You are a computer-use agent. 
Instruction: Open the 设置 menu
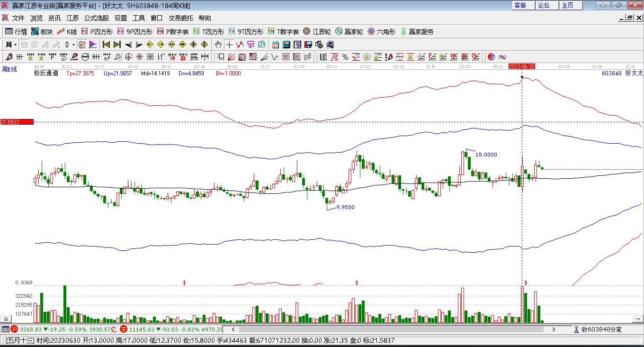point(121,18)
